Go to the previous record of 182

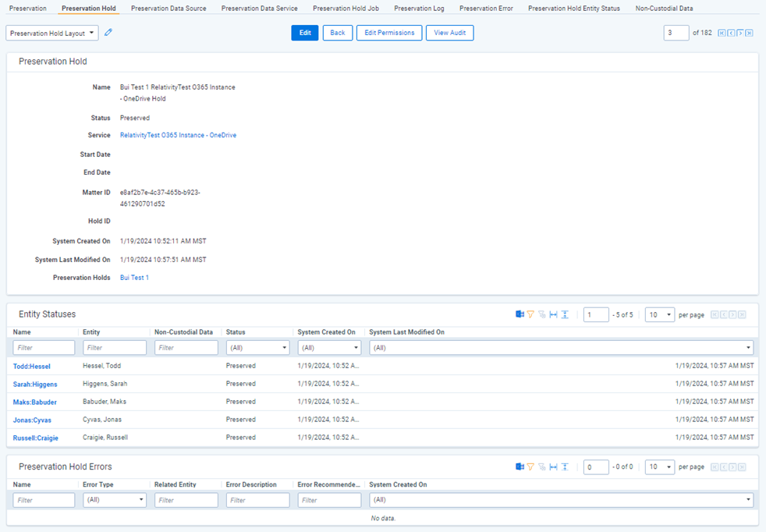point(731,33)
